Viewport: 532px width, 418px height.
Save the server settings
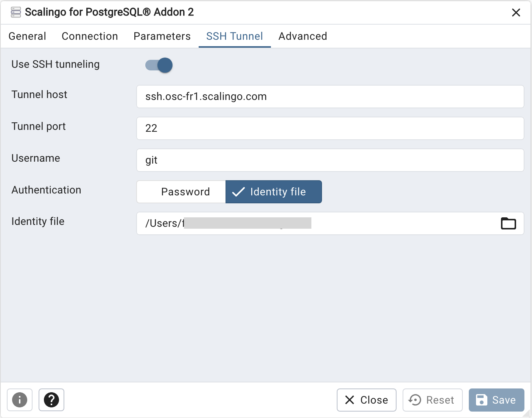(x=496, y=400)
